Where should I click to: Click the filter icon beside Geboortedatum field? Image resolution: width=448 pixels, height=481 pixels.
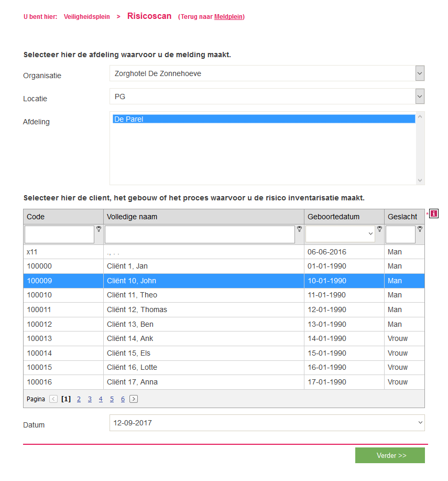379,229
